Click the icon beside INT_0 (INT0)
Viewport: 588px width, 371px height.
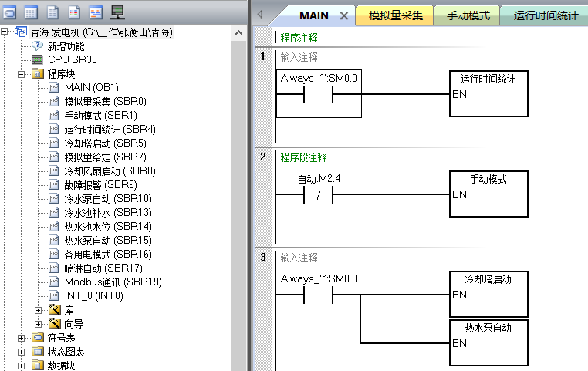[x=53, y=295]
